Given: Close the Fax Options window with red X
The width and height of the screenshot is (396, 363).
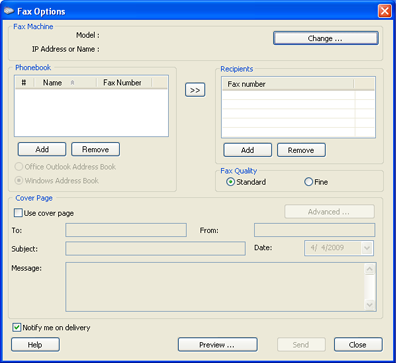Looking at the screenshot, I should pos(385,11).
